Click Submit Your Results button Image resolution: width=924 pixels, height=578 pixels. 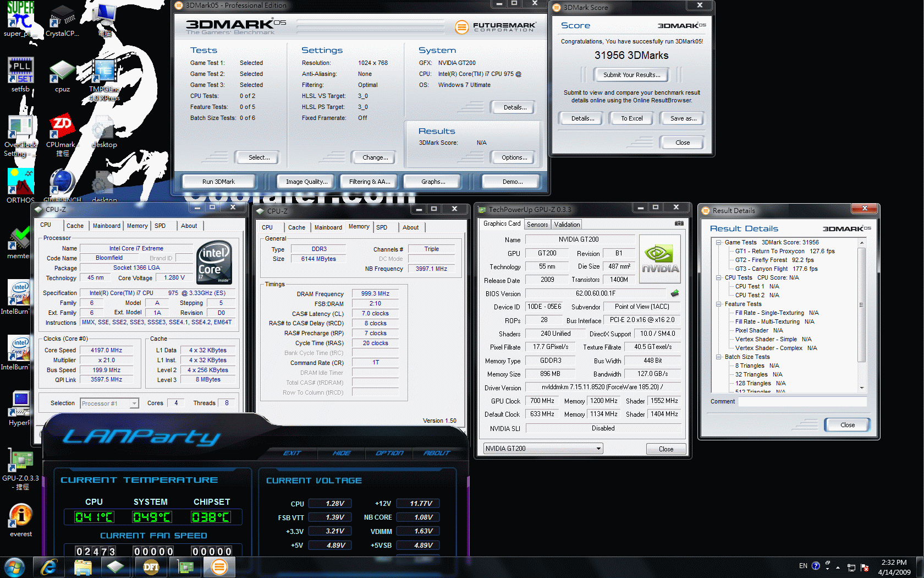click(x=632, y=75)
